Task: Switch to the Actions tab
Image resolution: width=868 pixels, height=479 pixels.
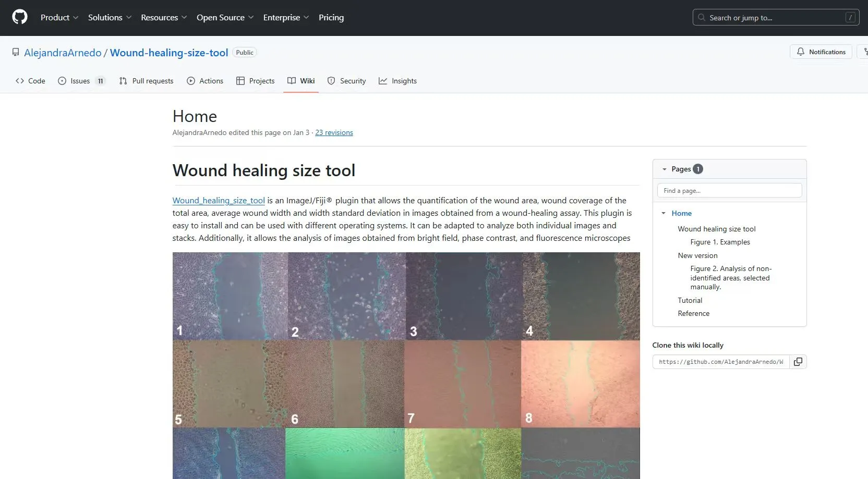Action: pyautogui.click(x=205, y=81)
